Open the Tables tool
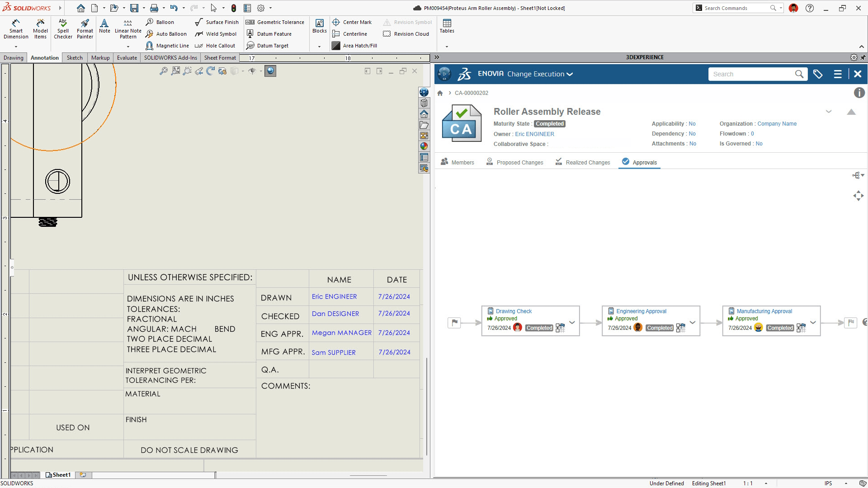 (x=447, y=26)
